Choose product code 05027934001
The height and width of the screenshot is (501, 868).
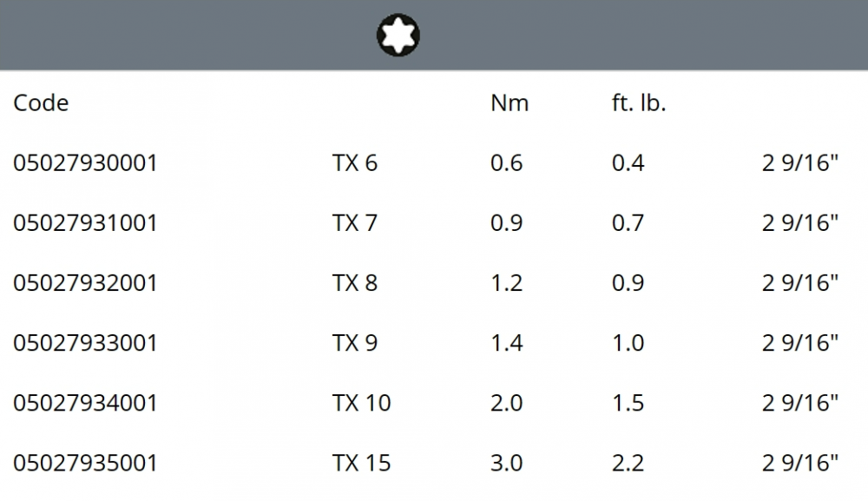click(x=85, y=403)
